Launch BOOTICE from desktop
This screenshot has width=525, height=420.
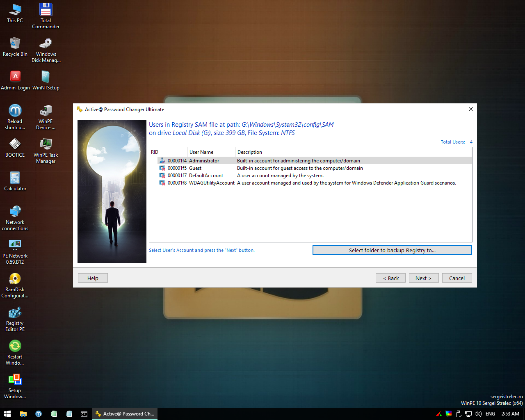[x=15, y=147]
